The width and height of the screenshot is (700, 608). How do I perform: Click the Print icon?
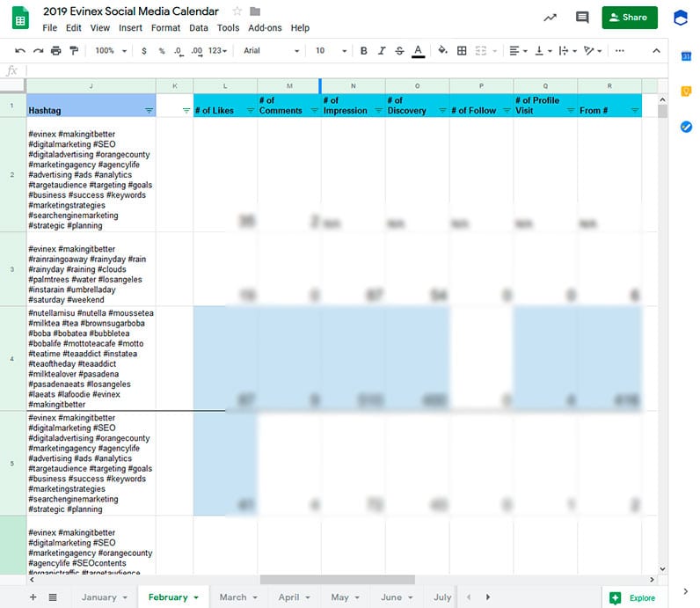click(x=55, y=51)
